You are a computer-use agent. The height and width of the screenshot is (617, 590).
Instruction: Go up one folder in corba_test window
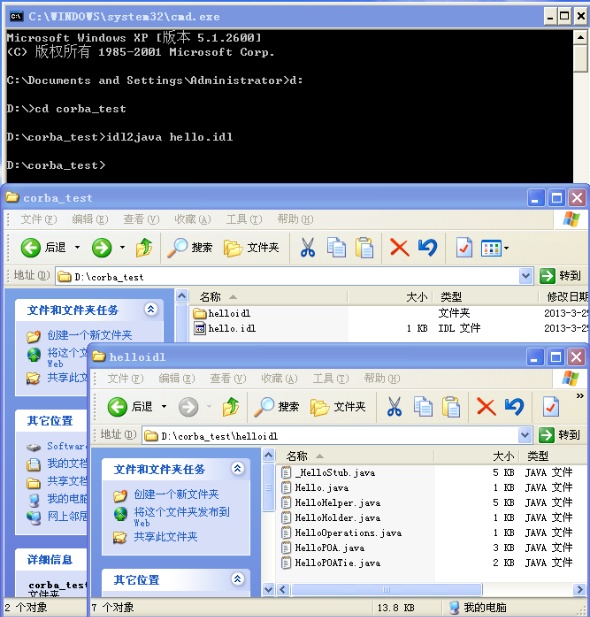(144, 248)
